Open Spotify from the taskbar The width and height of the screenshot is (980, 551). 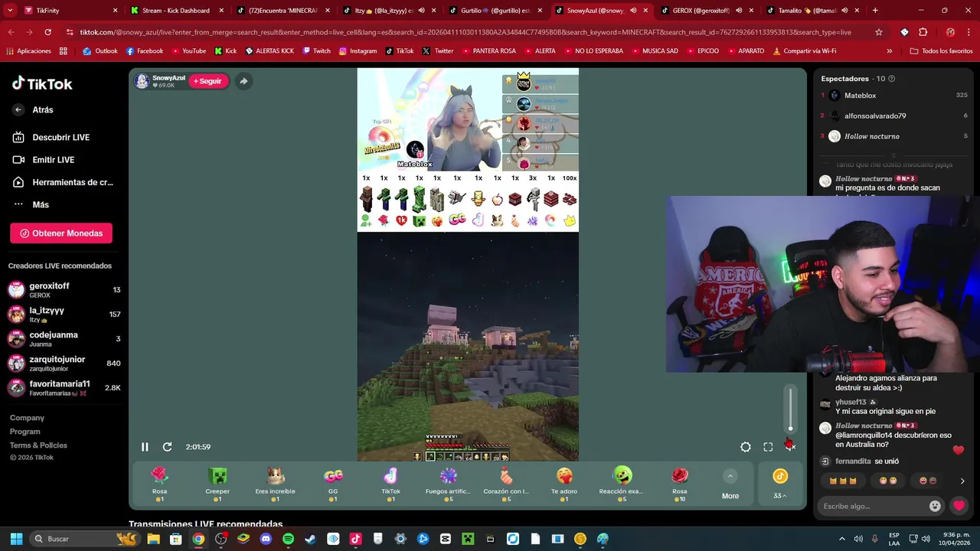coord(288,539)
